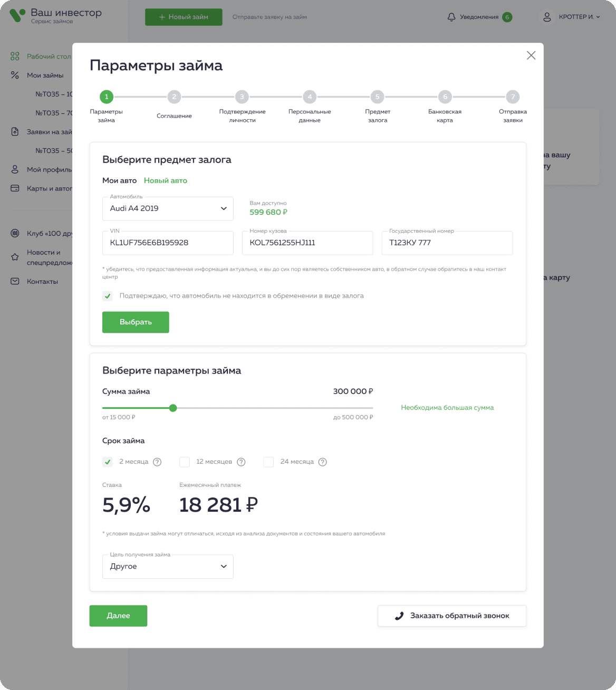Image resolution: width=616 pixels, height=690 pixels.
Task: Click Заказать обратный звонок button
Action: (x=452, y=616)
